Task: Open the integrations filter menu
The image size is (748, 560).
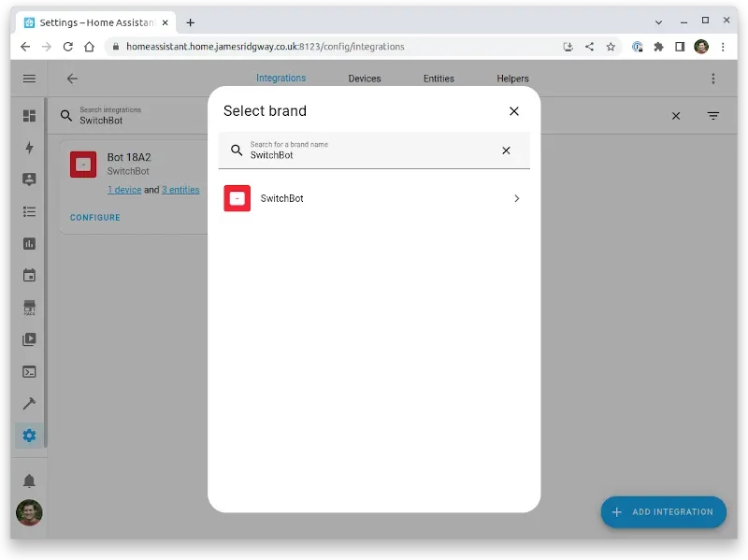Action: [x=713, y=116]
